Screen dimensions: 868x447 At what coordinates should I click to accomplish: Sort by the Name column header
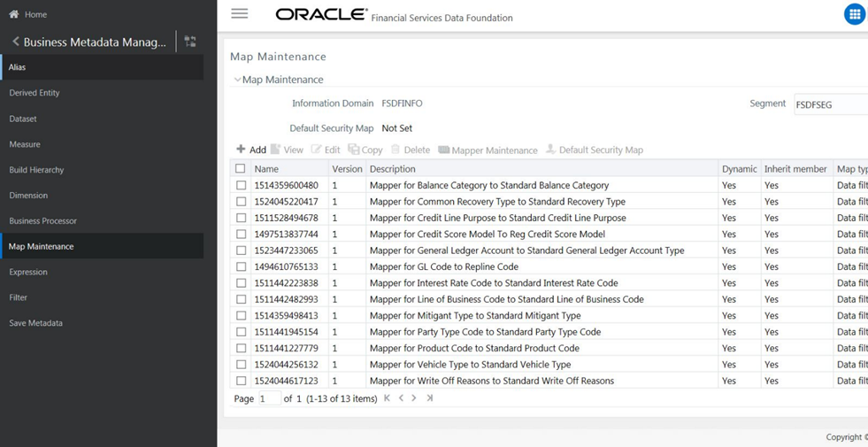coord(266,169)
